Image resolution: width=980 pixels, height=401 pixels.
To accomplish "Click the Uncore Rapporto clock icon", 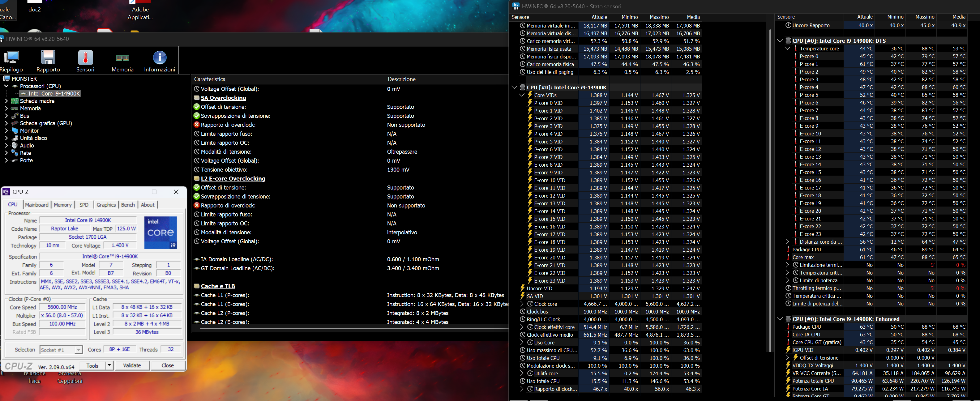I will [788, 25].
